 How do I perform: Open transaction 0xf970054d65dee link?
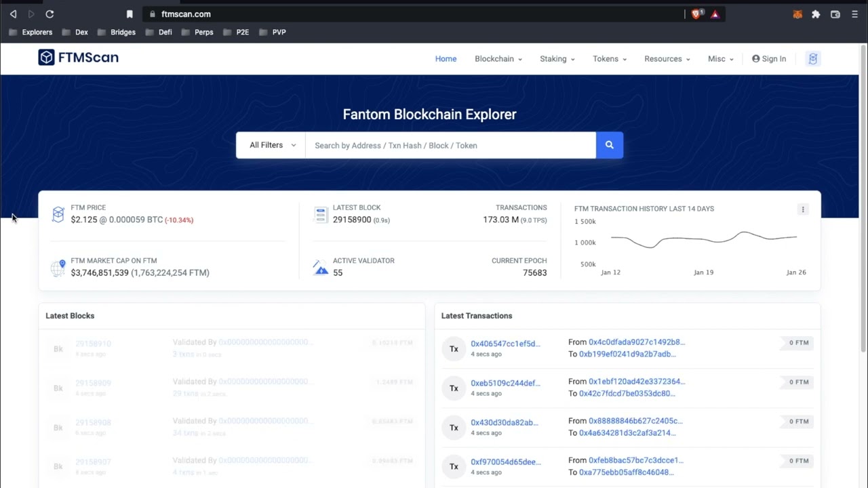point(506,462)
